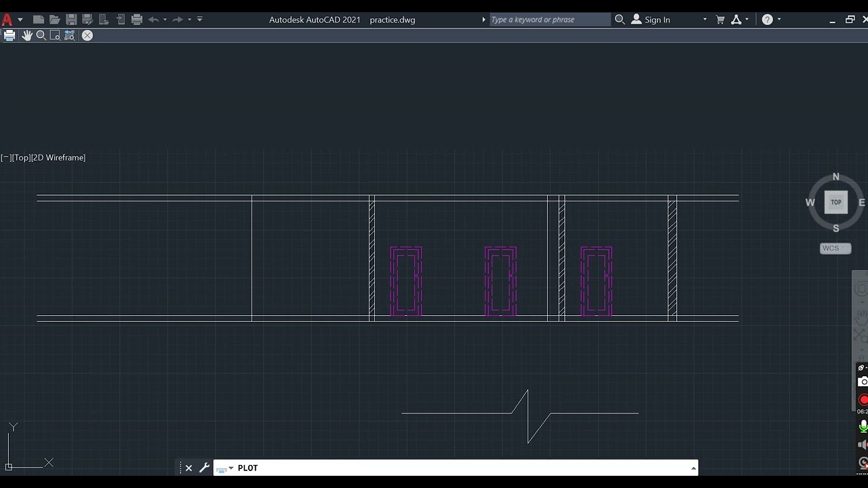Open the Autodesk App Store cart
Image resolution: width=868 pixels, height=488 pixels.
720,20
